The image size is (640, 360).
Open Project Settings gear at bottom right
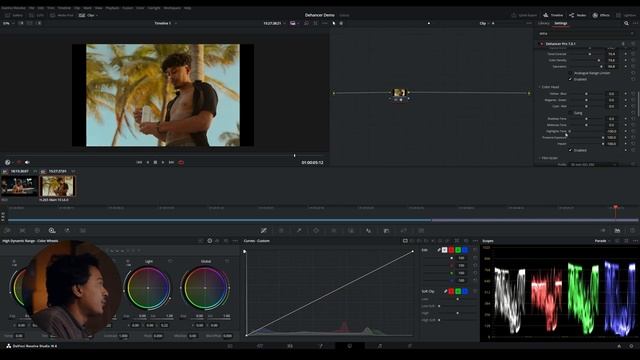pyautogui.click(x=631, y=346)
